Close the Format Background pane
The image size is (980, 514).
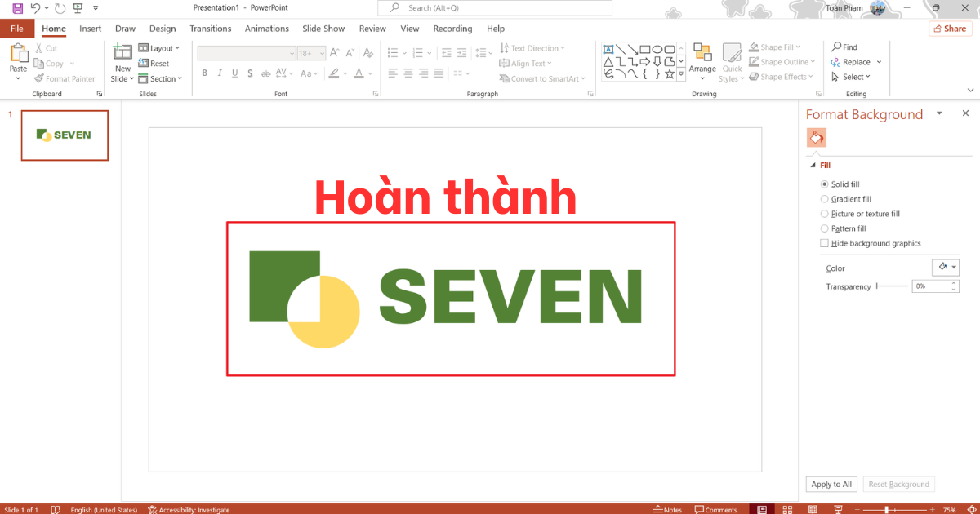[x=965, y=113]
